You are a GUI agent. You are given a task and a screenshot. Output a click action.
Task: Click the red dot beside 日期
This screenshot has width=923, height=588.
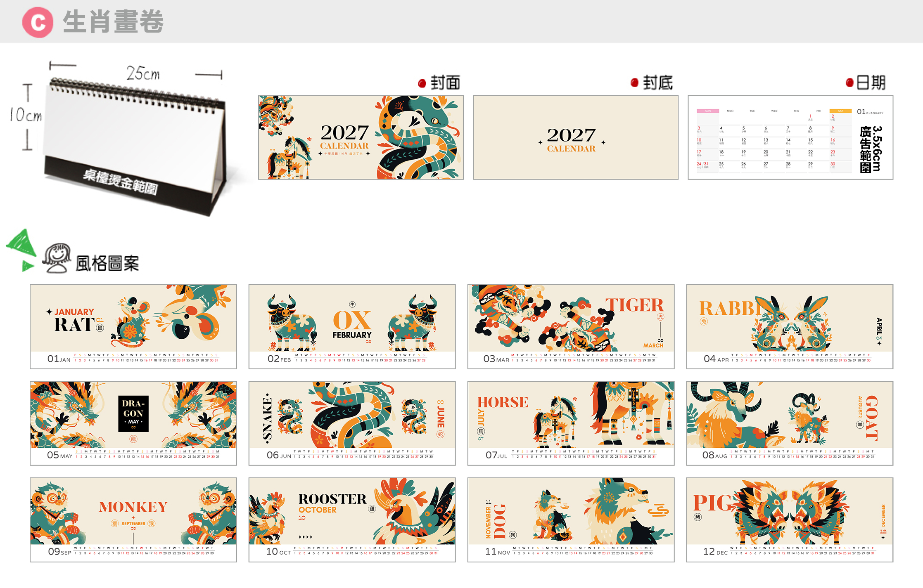(849, 83)
